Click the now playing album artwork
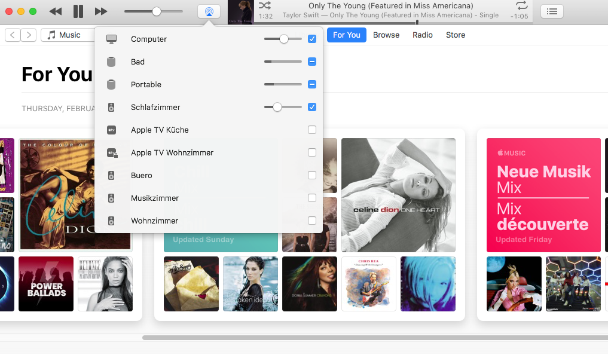Screen dimensions: 608x364 coord(241,12)
